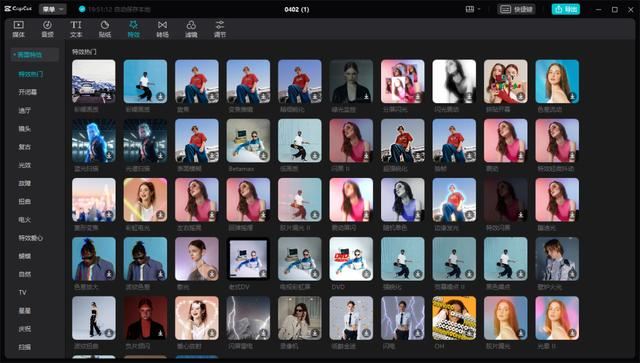
Task: Select the 自然 sidebar category
Action: point(24,274)
